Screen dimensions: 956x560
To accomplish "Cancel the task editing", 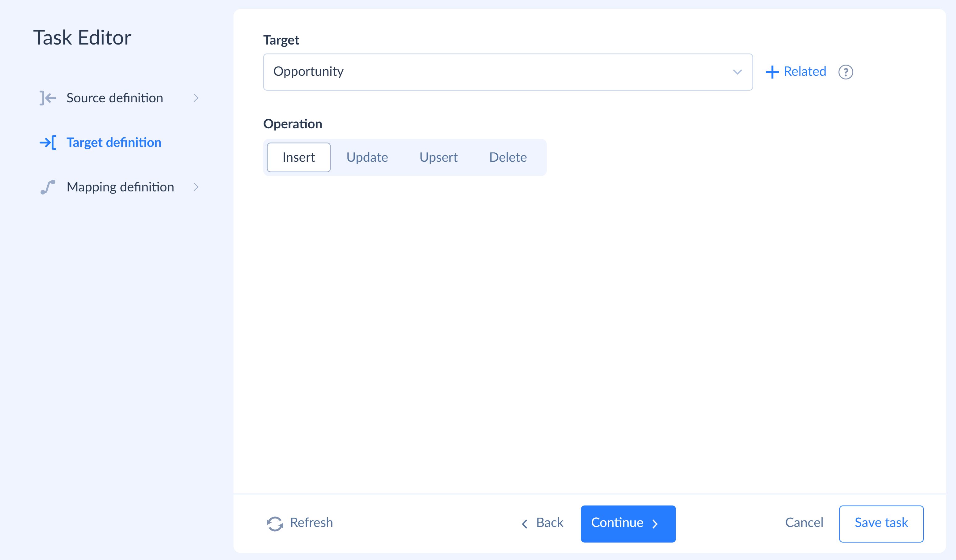I will tap(804, 523).
